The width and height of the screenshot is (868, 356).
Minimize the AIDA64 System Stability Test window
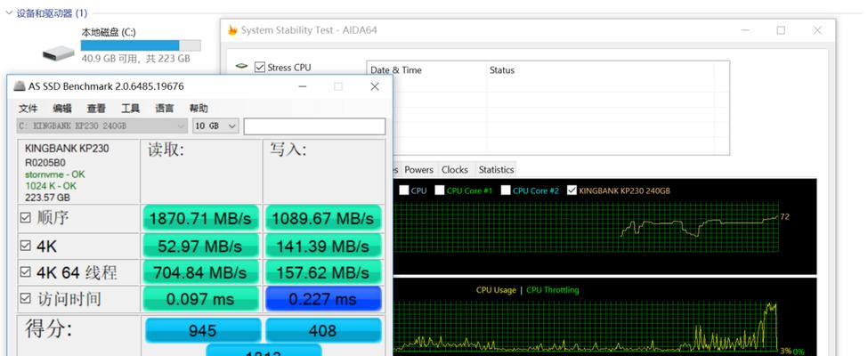point(745,30)
